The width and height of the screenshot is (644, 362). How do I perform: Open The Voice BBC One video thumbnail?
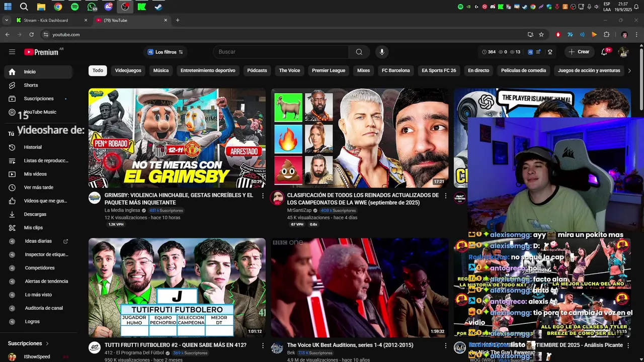click(x=360, y=288)
